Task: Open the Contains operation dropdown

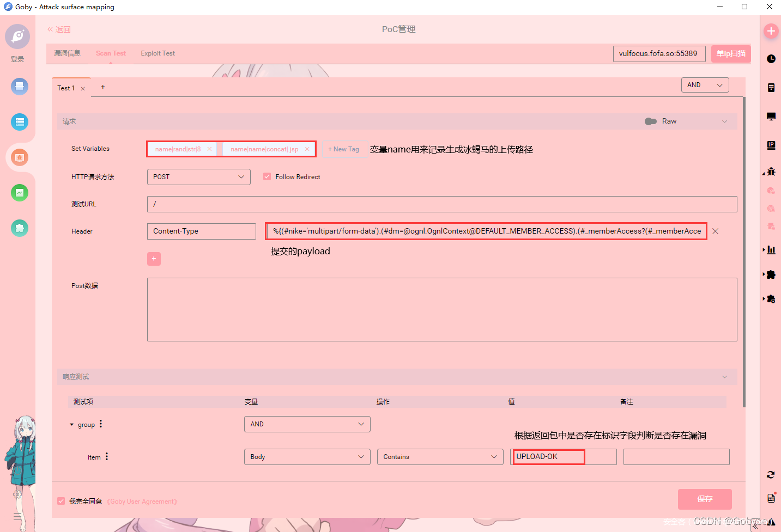Action: point(440,457)
